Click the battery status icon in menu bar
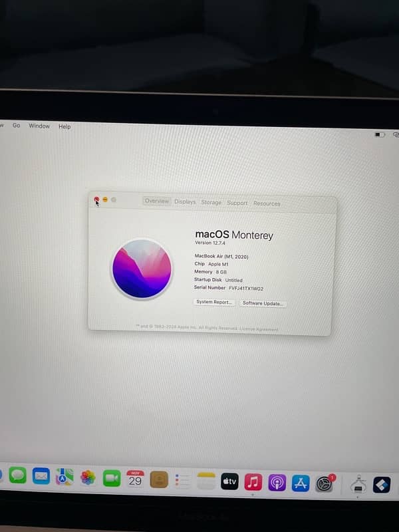Image resolution: width=399 pixels, height=532 pixels. (380, 135)
